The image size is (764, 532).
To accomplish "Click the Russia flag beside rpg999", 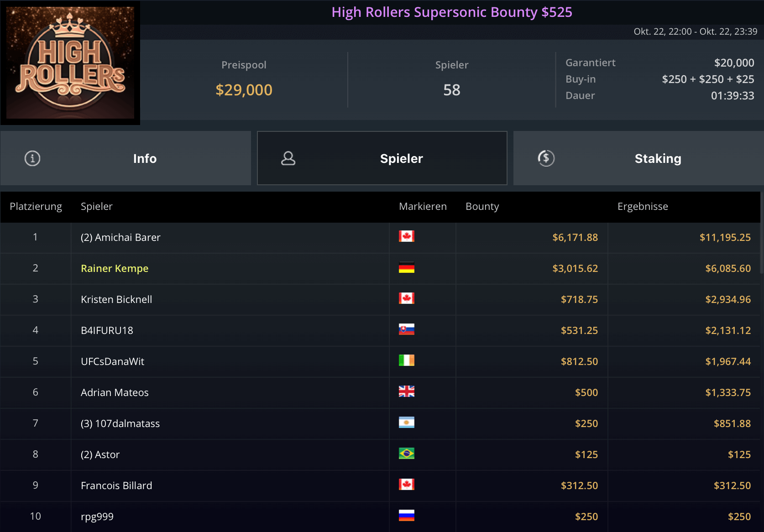I will pos(406,516).
